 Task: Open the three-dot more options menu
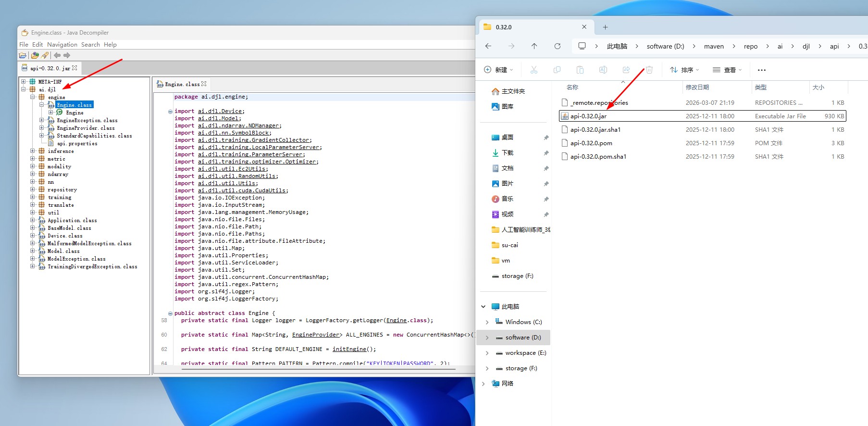coord(761,70)
